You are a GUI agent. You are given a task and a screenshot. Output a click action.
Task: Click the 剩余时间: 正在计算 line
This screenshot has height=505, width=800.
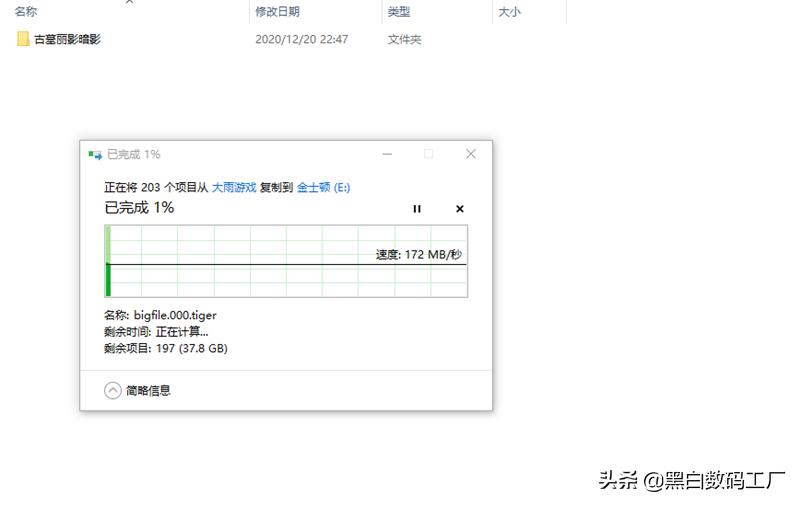(156, 332)
